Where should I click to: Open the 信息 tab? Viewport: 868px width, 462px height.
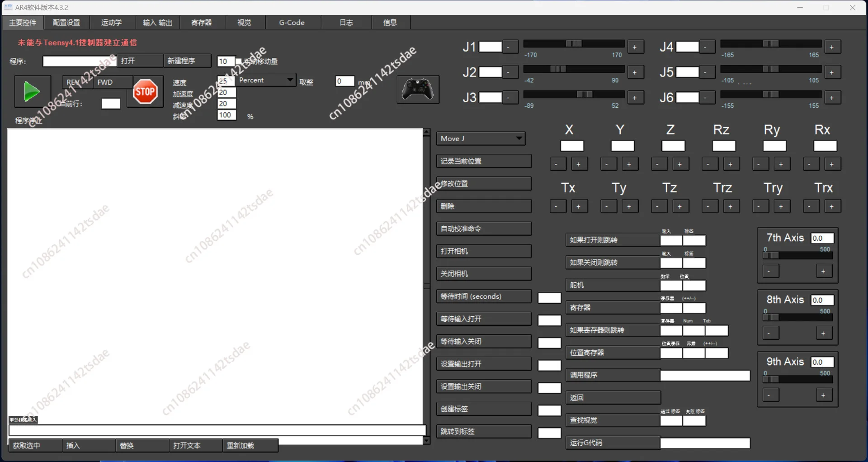pyautogui.click(x=390, y=23)
